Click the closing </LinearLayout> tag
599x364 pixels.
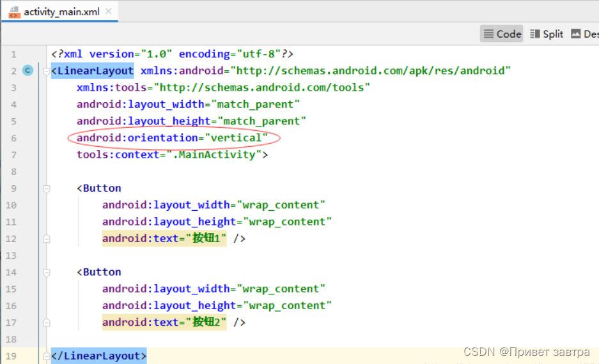pos(99,356)
